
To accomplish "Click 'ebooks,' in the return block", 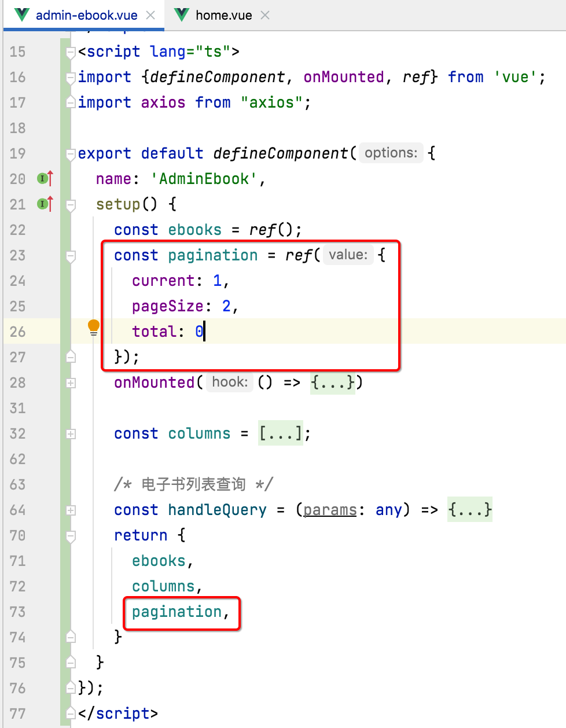I will coord(163,561).
